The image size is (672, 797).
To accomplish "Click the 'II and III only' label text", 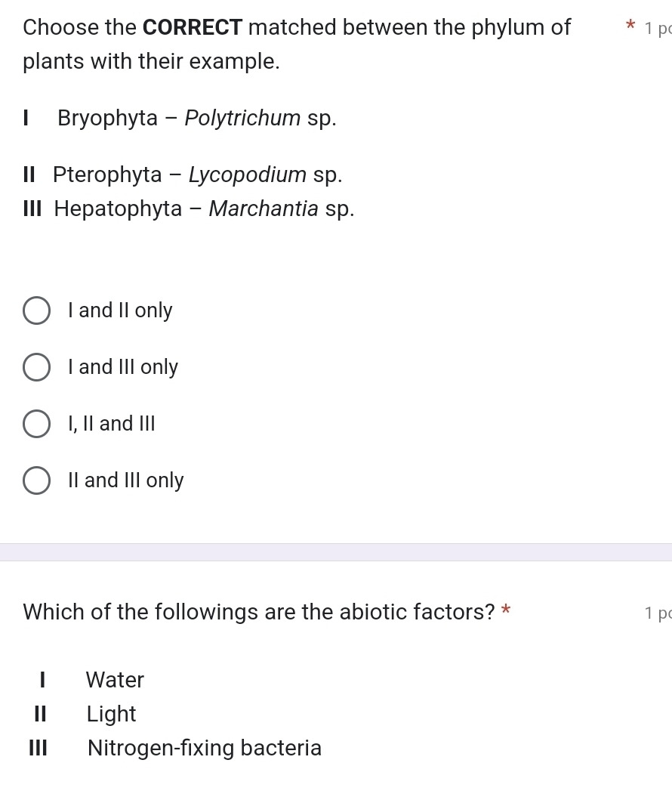I will click(125, 480).
